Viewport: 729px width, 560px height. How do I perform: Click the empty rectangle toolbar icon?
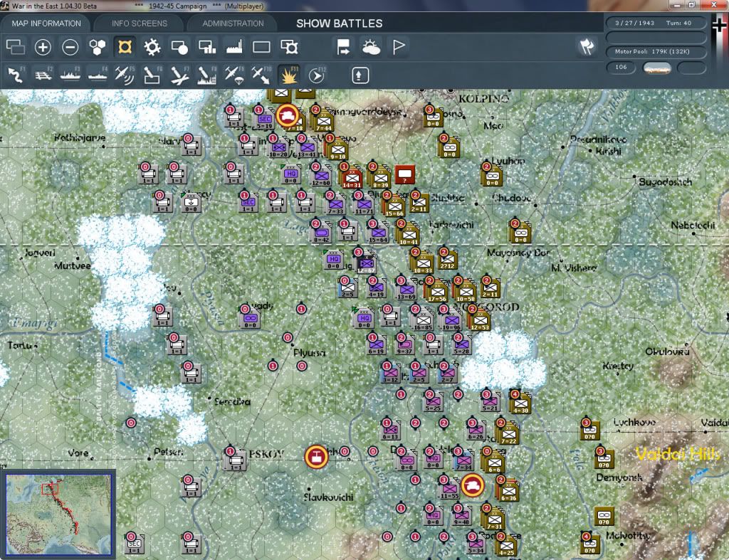pyautogui.click(x=261, y=47)
